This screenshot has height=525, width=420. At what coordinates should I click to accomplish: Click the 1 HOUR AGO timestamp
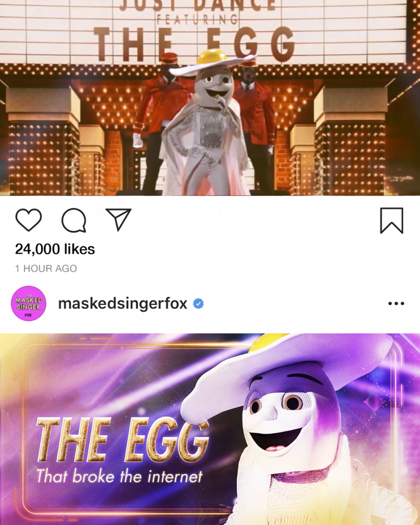[x=46, y=268]
